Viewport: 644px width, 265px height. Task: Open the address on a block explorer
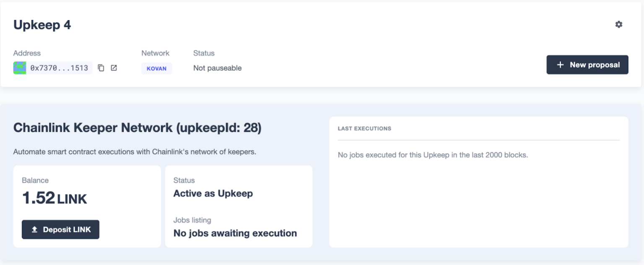(114, 68)
